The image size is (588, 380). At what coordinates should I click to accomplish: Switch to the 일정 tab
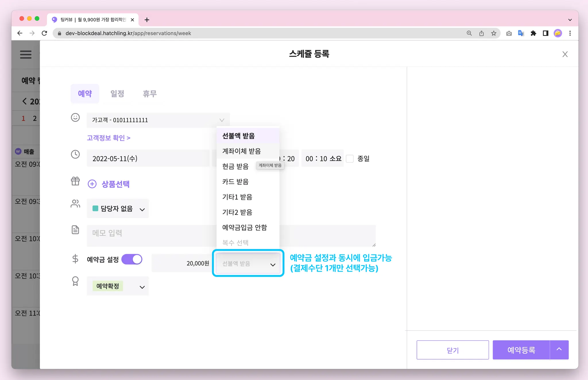(117, 94)
